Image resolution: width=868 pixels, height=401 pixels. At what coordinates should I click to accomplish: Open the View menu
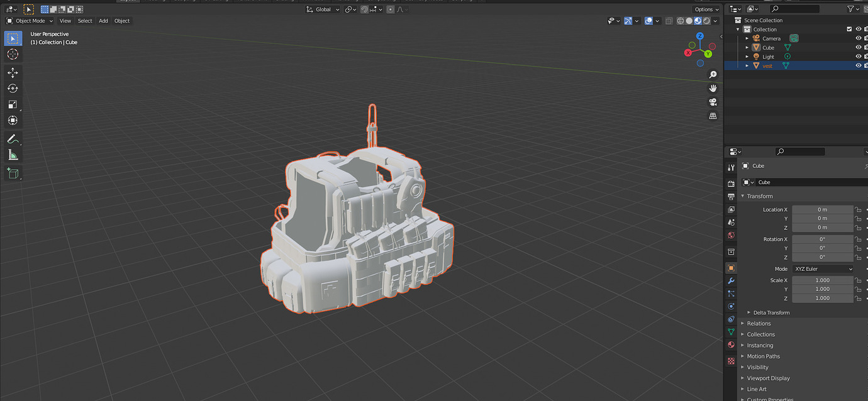pyautogui.click(x=65, y=21)
